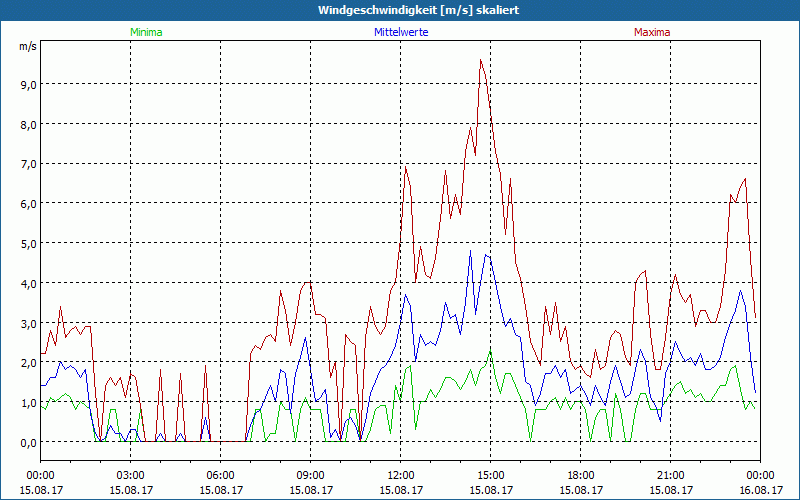
Task: Click the highest peak of the red Maxima line
Action: [481, 60]
